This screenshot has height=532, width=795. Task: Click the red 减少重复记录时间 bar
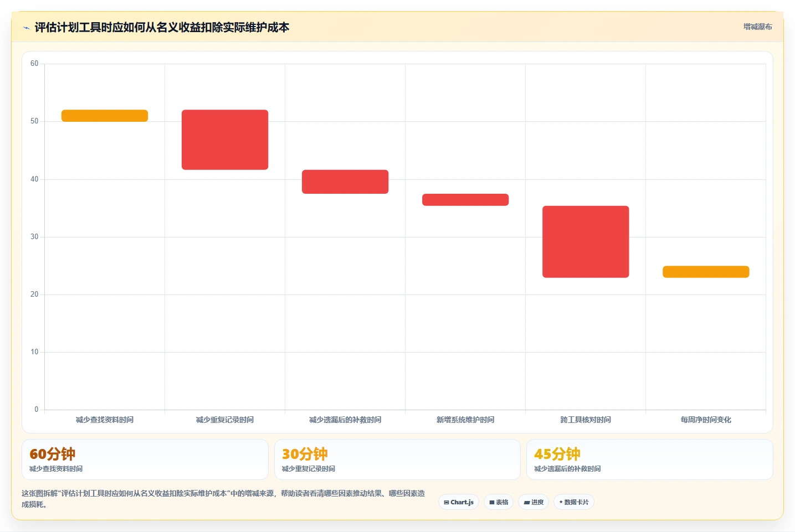(225, 140)
